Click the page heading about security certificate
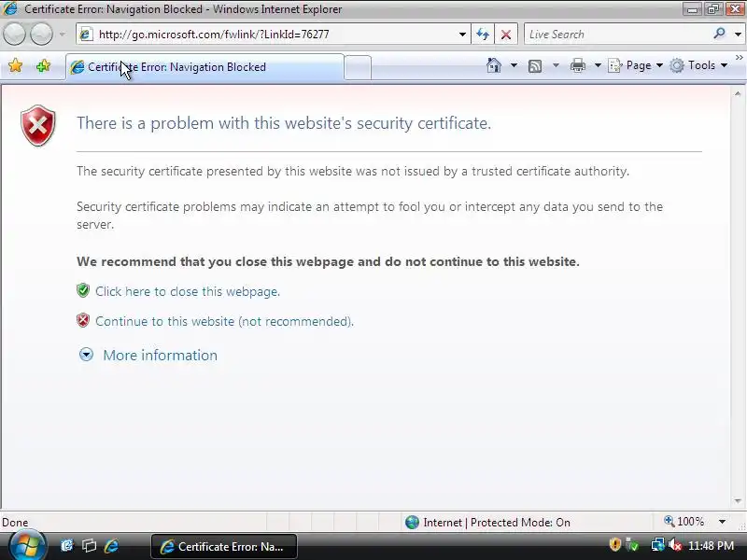Image resolution: width=747 pixels, height=560 pixels. (284, 123)
